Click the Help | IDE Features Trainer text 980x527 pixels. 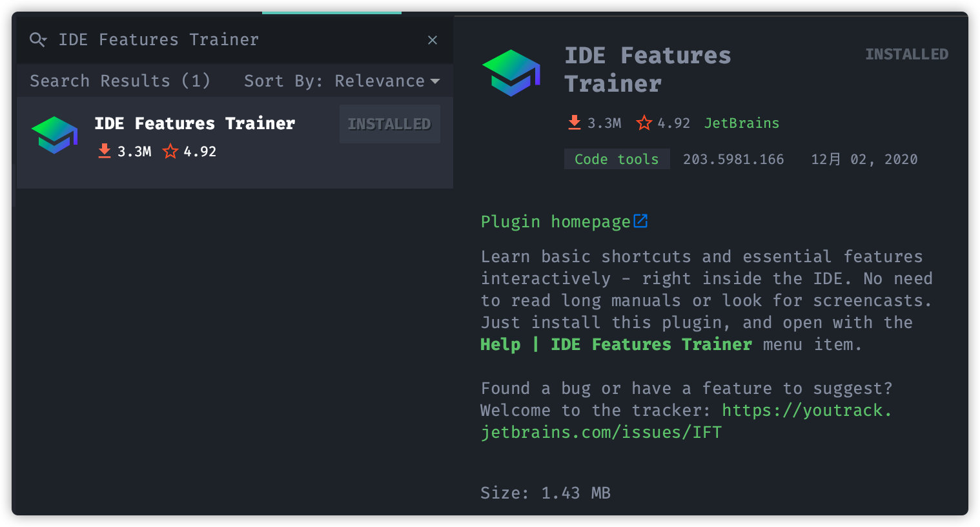[x=616, y=344]
